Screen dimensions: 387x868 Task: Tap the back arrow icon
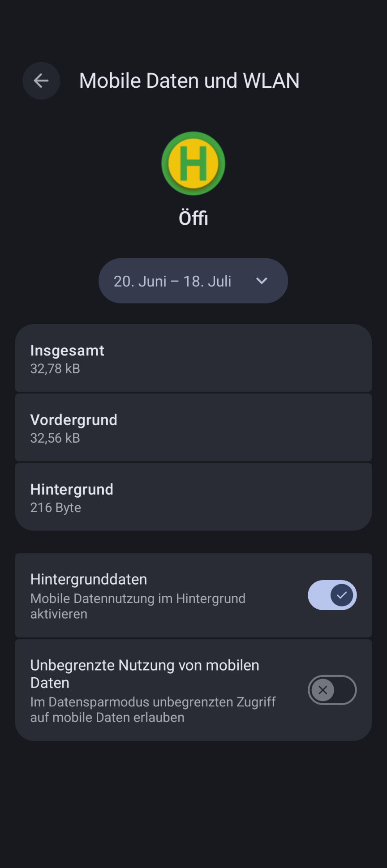click(41, 81)
